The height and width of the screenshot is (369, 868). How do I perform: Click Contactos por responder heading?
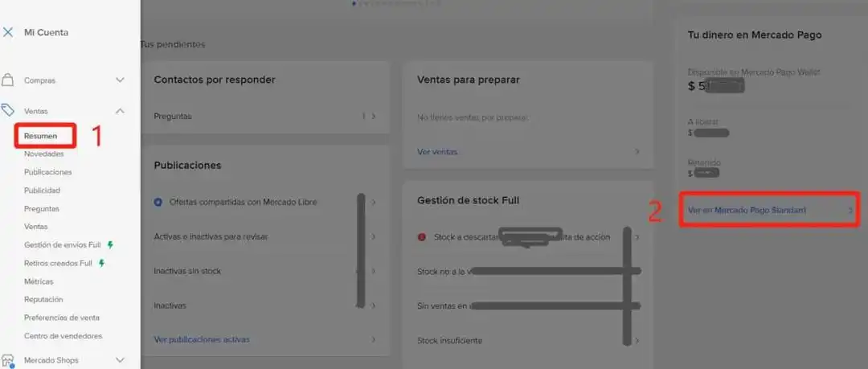(x=215, y=80)
